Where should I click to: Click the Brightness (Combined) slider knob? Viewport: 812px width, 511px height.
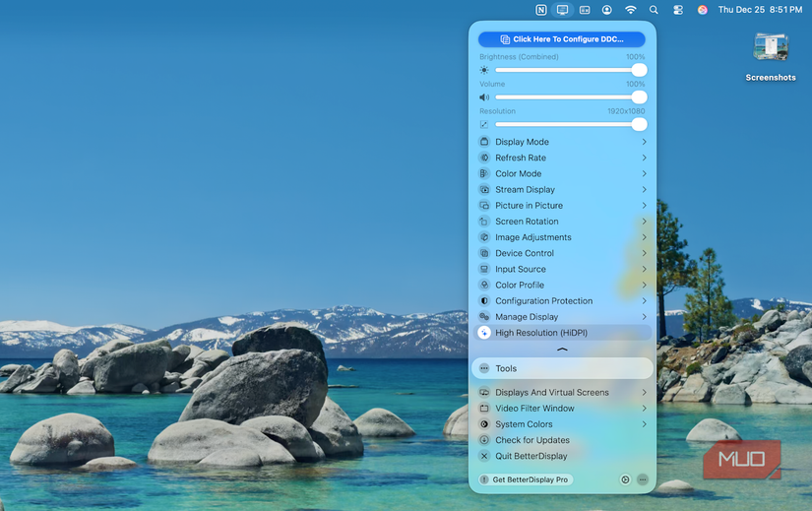point(639,70)
